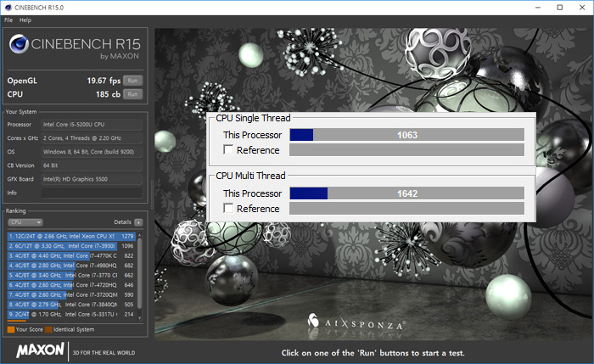The height and width of the screenshot is (364, 594).
Task: Click the CB Version 64 Bit field
Action: (92, 165)
